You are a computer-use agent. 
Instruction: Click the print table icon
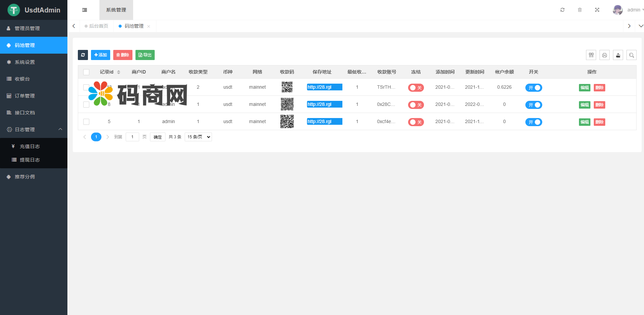coord(604,55)
